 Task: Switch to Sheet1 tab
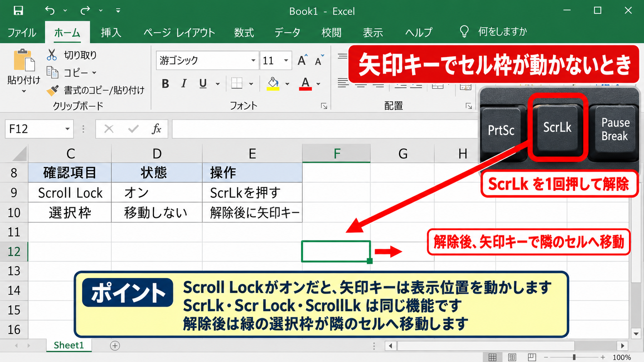pyautogui.click(x=69, y=345)
